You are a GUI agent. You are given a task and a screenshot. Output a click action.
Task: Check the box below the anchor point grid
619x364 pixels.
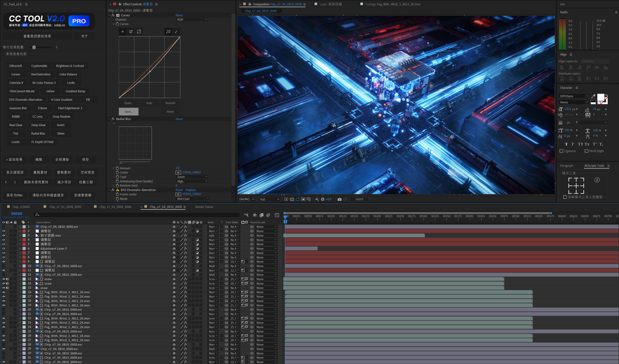pos(565,197)
